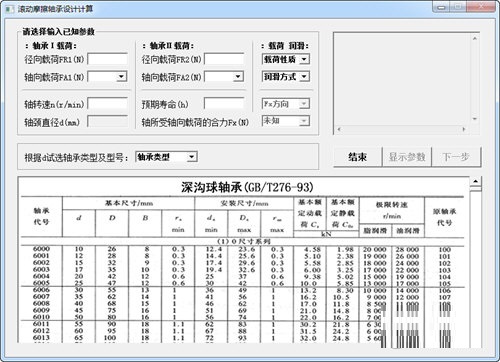Click the 结束 button
This screenshot has width=500, height=362.
point(357,157)
